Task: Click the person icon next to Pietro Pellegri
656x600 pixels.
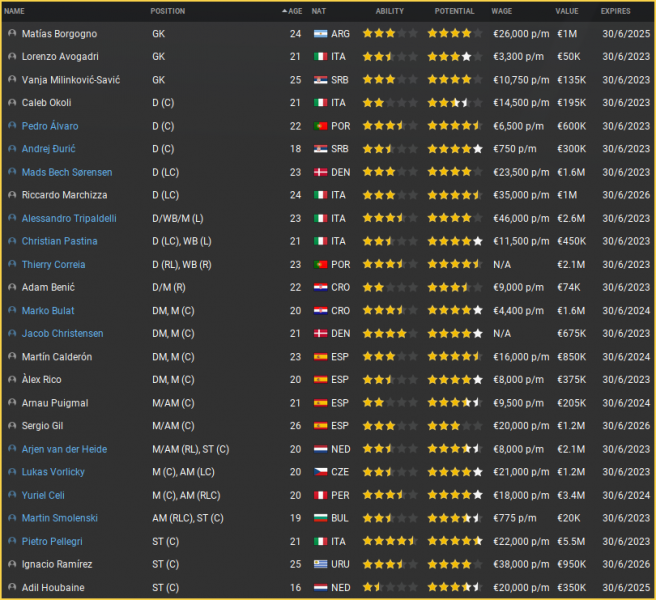Action: pos(12,541)
